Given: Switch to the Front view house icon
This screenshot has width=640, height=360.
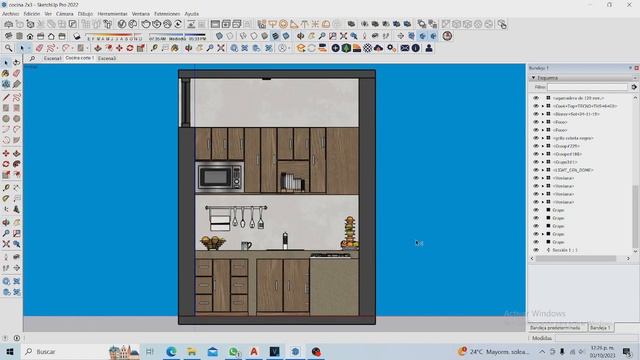Looking at the screenshot, I should click(x=30, y=36).
